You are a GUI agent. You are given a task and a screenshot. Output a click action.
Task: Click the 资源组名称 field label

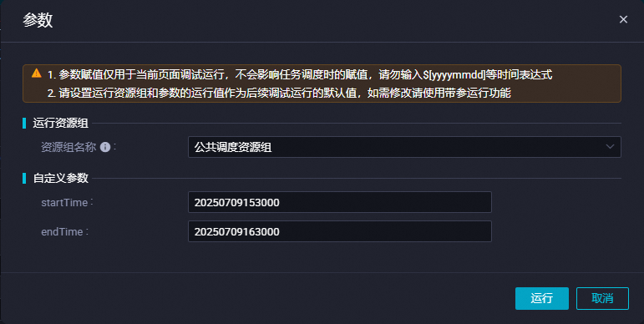click(x=68, y=147)
